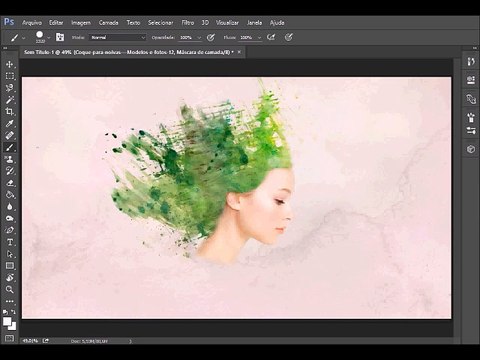Select the Path Selection arrow tool
The width and height of the screenshot is (480, 360).
[x=9, y=254]
